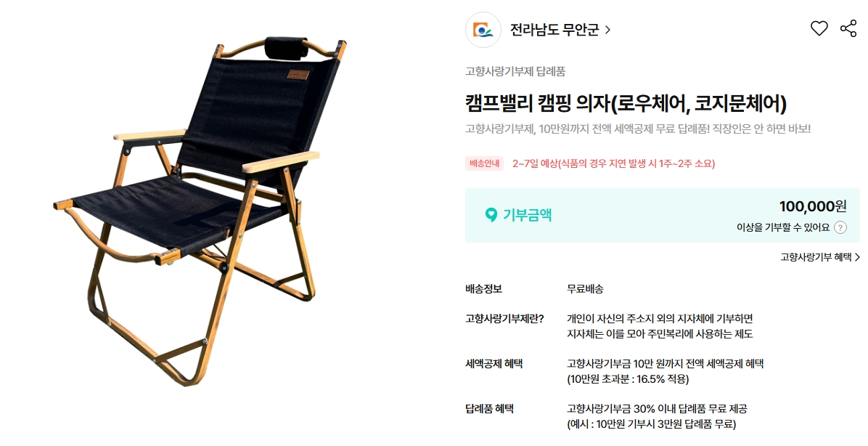Open 고향사랑기부 혜택 link

pyautogui.click(x=816, y=257)
